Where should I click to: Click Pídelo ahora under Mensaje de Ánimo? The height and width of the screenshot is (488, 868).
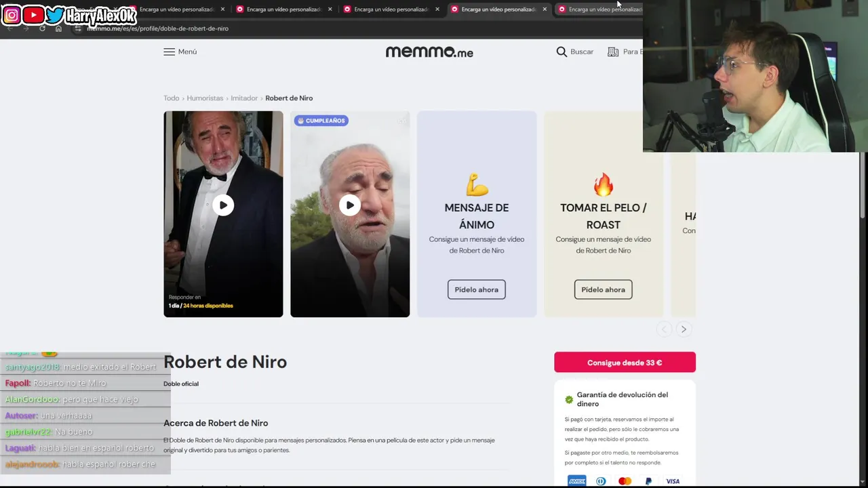[x=477, y=289]
